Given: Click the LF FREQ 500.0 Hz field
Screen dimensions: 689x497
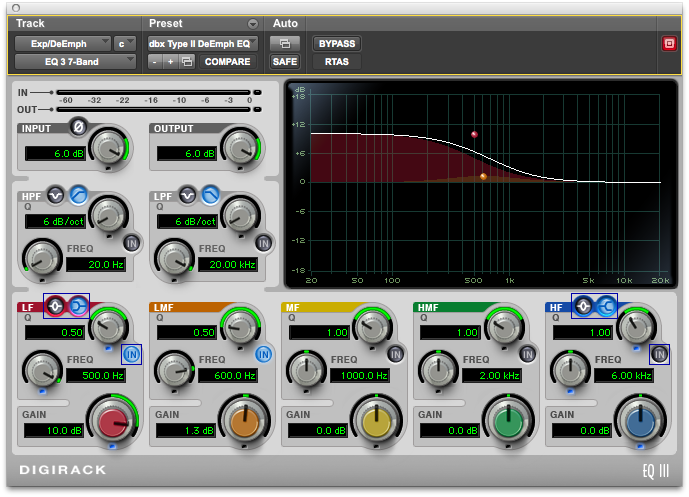Looking at the screenshot, I should coord(96,376).
